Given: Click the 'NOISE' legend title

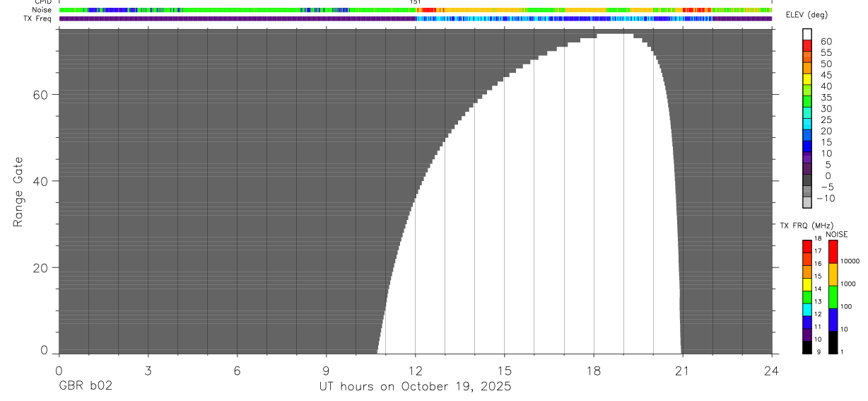Looking at the screenshot, I should [x=836, y=234].
